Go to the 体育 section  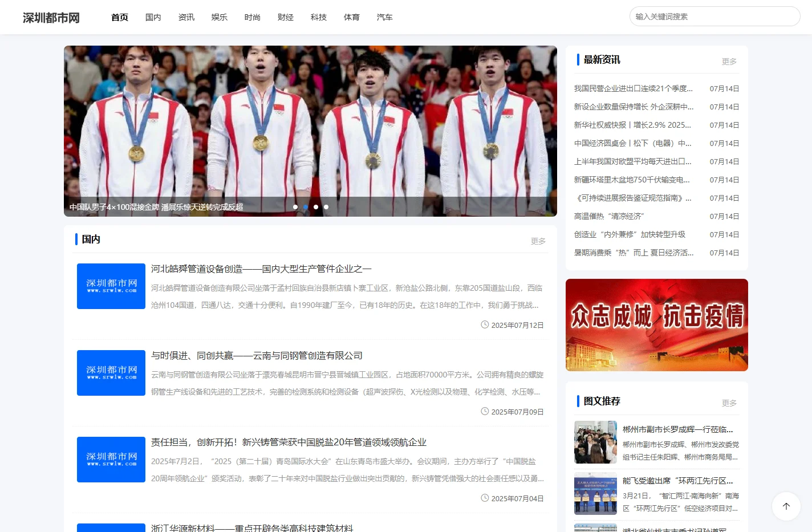352,17
